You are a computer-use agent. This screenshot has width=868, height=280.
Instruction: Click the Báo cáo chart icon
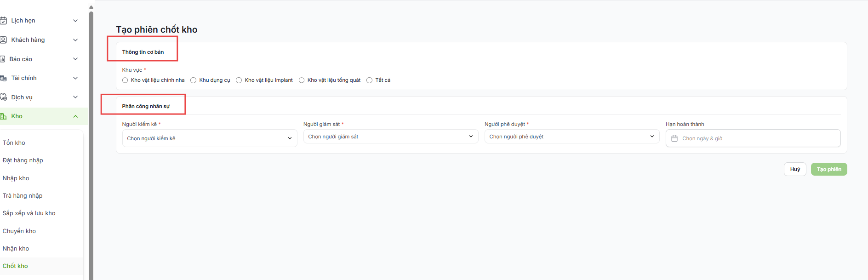tap(2, 59)
